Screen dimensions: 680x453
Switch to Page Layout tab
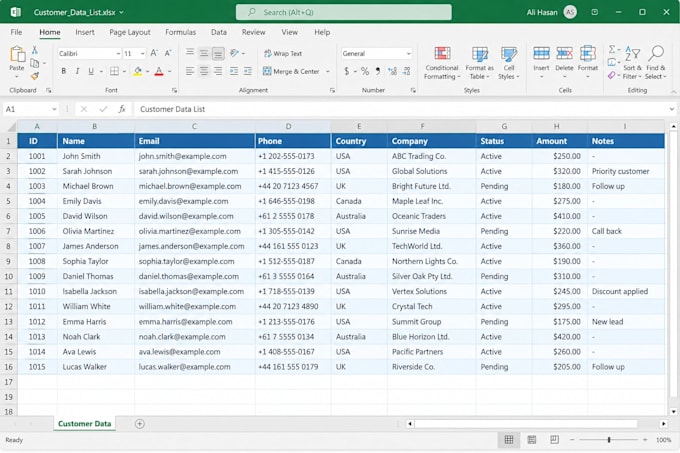[130, 32]
